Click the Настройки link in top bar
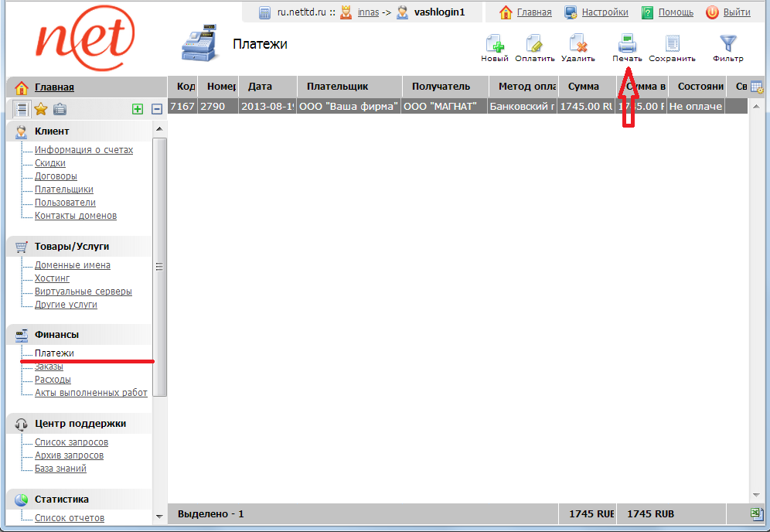 (605, 12)
